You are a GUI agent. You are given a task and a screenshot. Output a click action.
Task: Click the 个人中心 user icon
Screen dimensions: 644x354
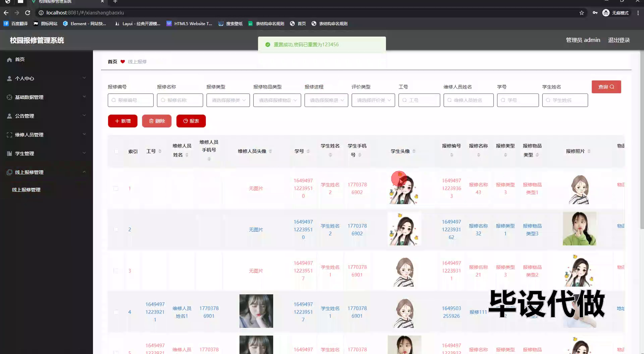(9, 78)
